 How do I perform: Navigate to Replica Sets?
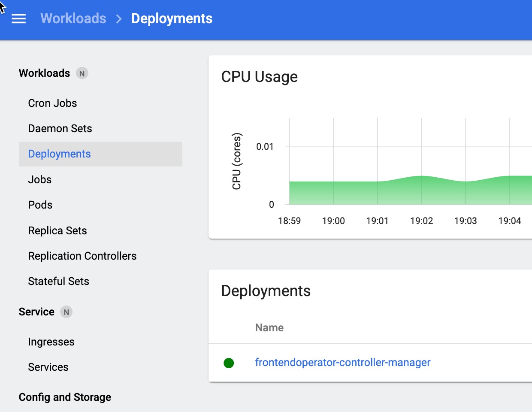click(x=57, y=230)
